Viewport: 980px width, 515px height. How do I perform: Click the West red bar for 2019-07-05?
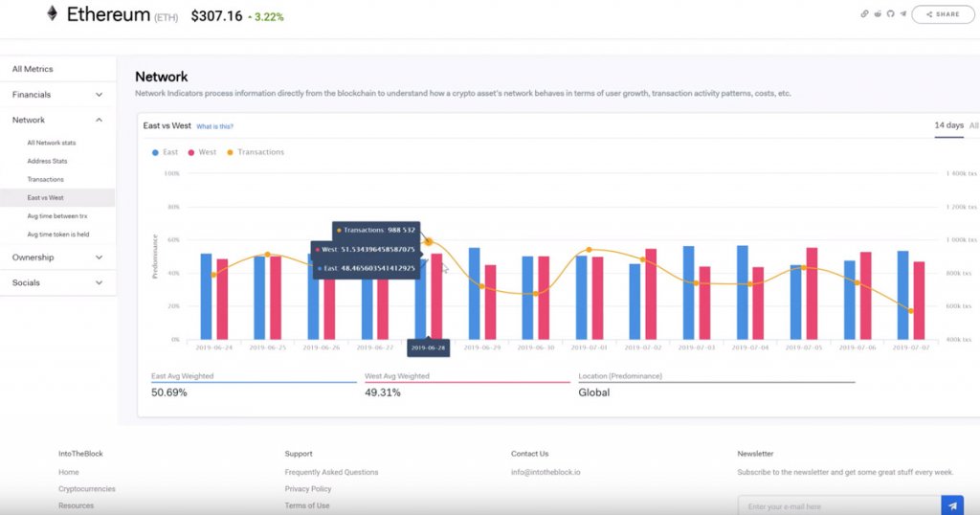tap(812, 293)
